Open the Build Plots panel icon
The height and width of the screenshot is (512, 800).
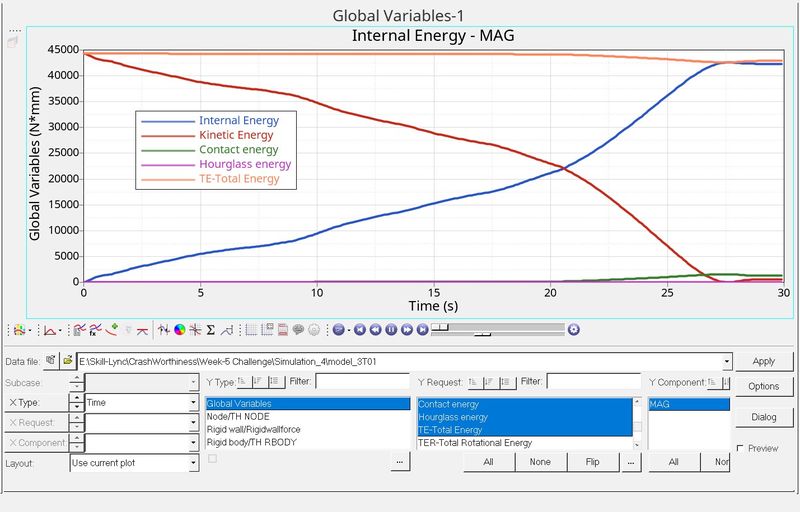point(79,330)
